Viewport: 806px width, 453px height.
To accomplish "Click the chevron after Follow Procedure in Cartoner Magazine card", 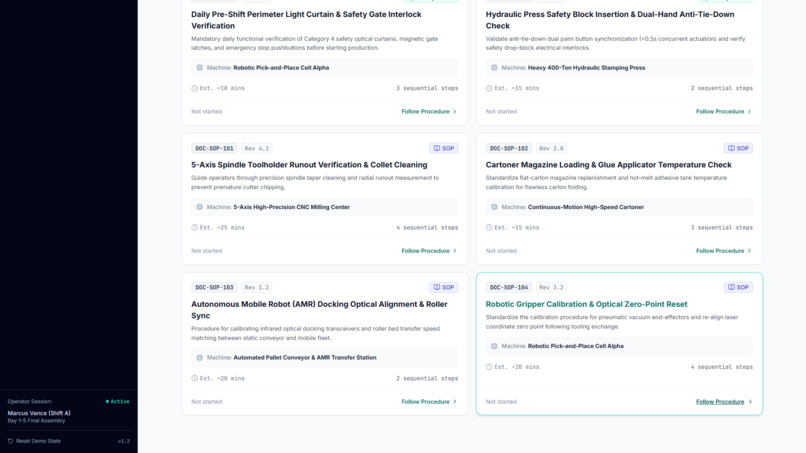I will (749, 251).
